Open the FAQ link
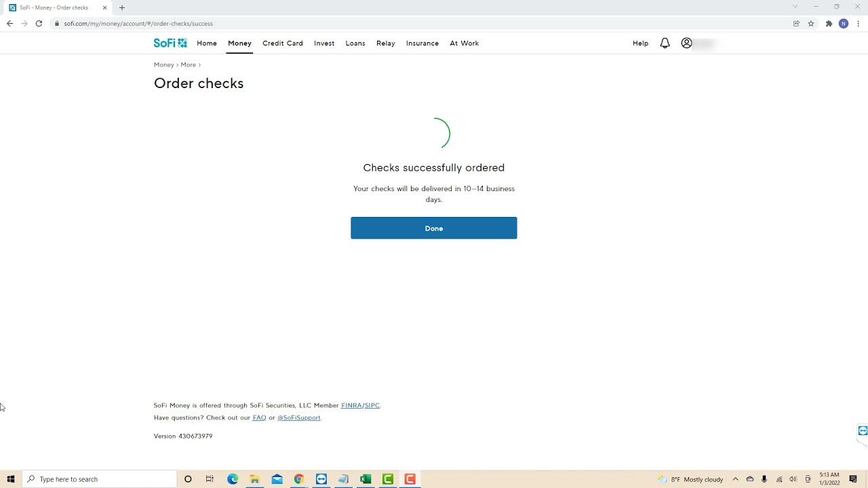The width and height of the screenshot is (868, 488). click(x=259, y=418)
